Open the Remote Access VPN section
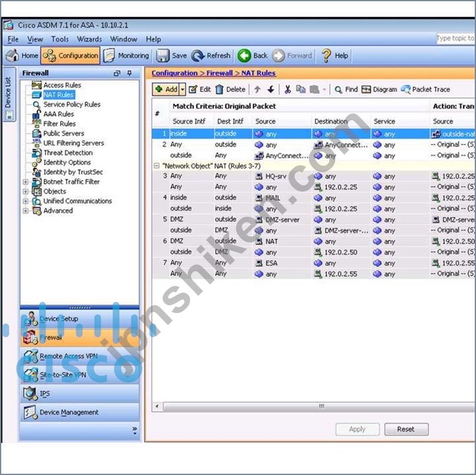 [80, 356]
